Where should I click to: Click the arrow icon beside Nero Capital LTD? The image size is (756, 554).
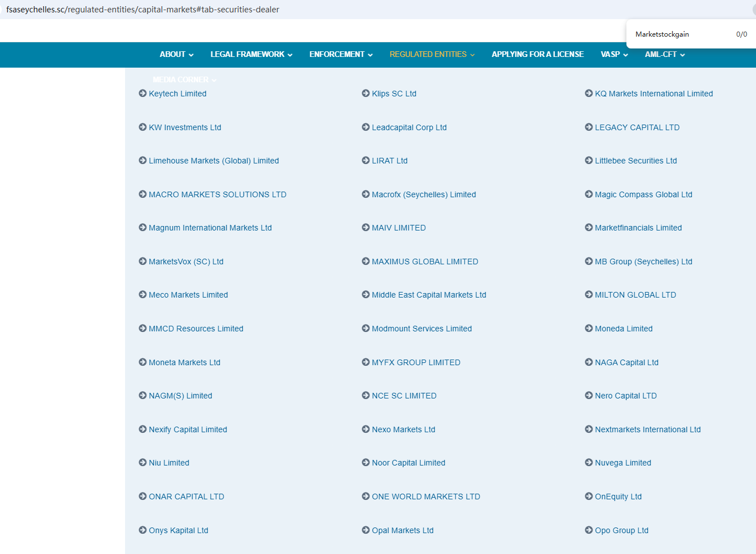tap(589, 396)
